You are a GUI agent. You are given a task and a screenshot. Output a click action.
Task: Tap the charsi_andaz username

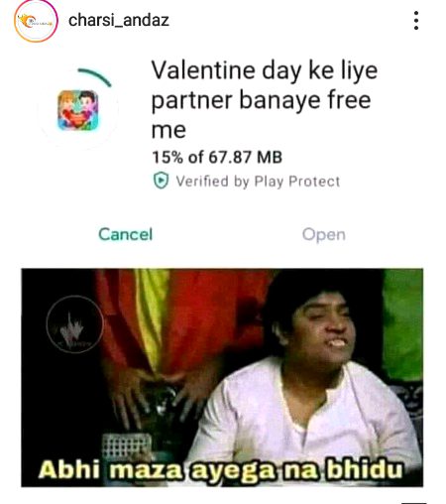(119, 21)
